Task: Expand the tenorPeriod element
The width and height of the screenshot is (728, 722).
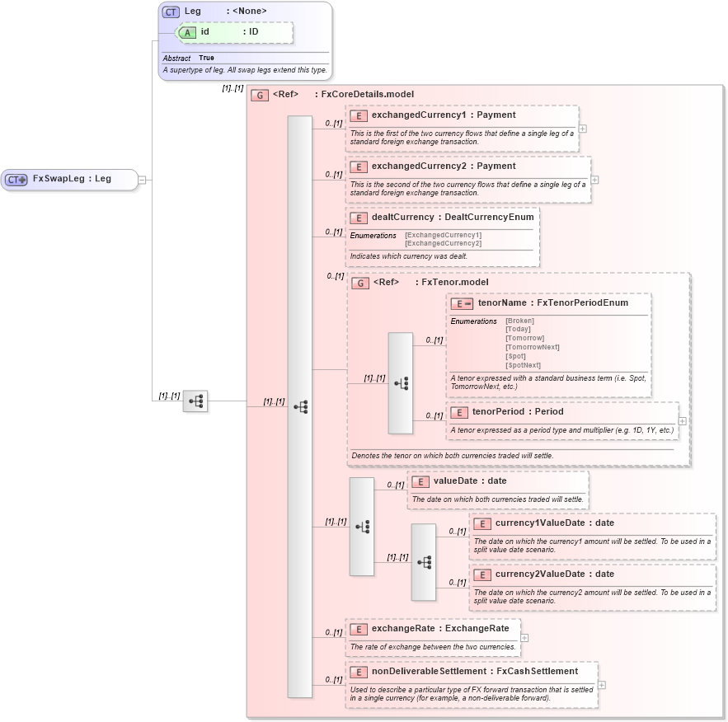Action: 683,421
